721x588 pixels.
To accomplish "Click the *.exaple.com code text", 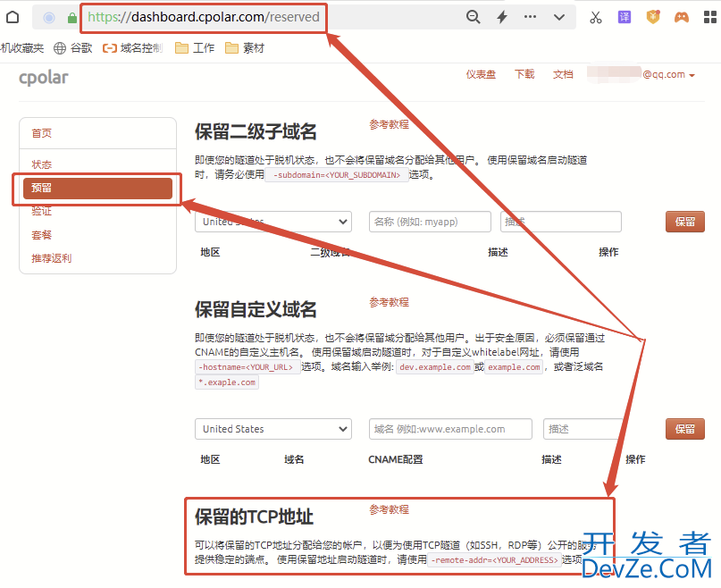I will pos(227,382).
